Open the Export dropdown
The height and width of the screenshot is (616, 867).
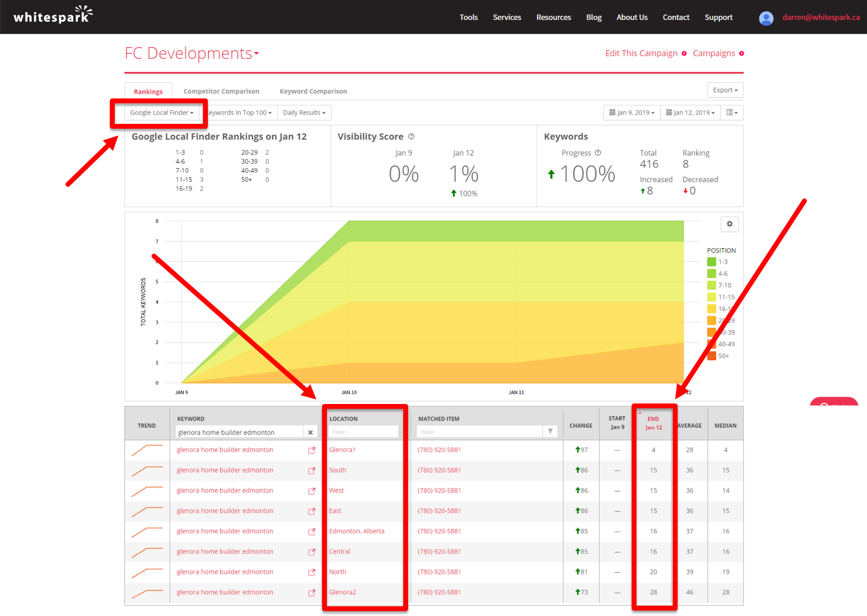725,90
